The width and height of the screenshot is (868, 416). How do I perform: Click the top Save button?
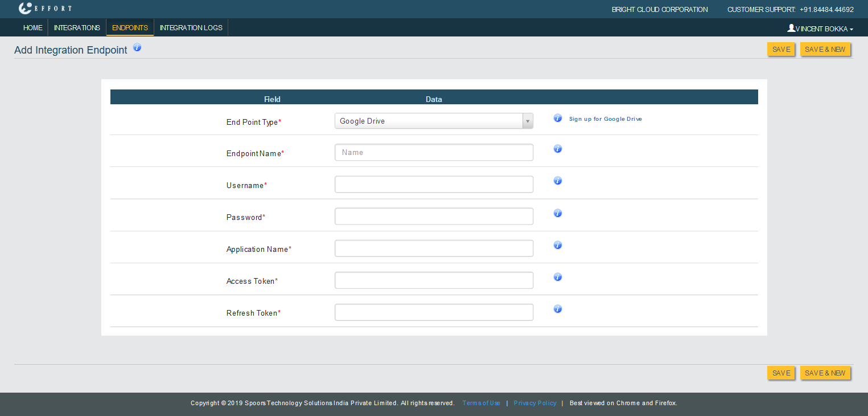[x=781, y=50]
